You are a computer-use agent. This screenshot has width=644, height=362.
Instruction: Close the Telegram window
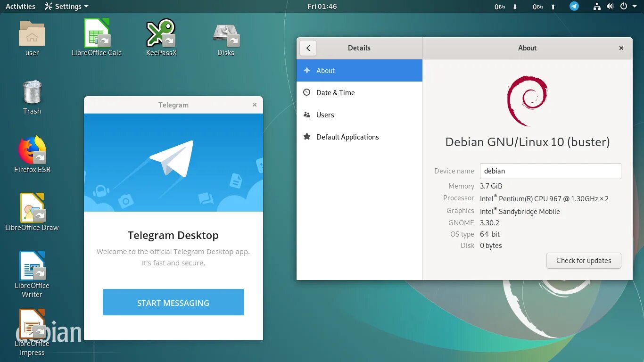pyautogui.click(x=255, y=105)
